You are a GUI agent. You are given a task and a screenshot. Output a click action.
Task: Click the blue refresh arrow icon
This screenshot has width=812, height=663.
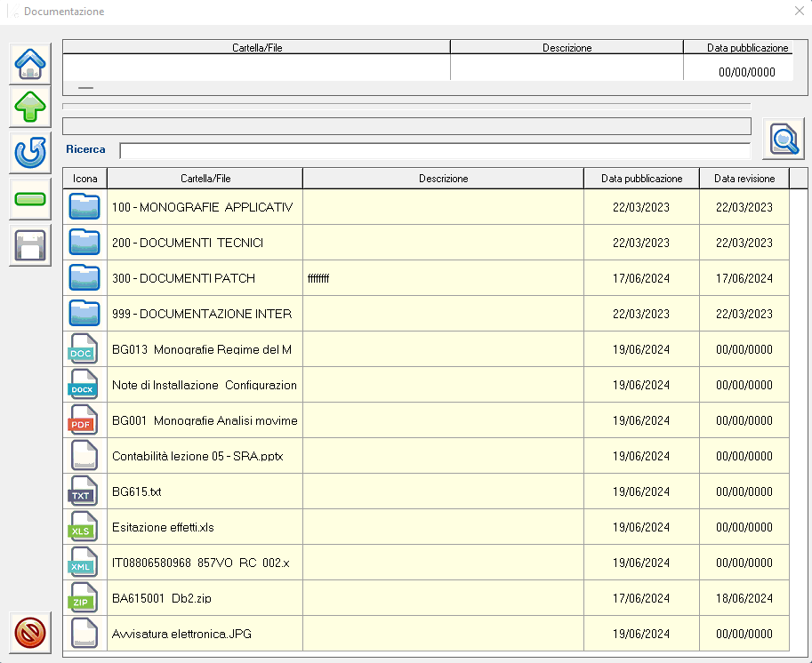tap(30, 154)
